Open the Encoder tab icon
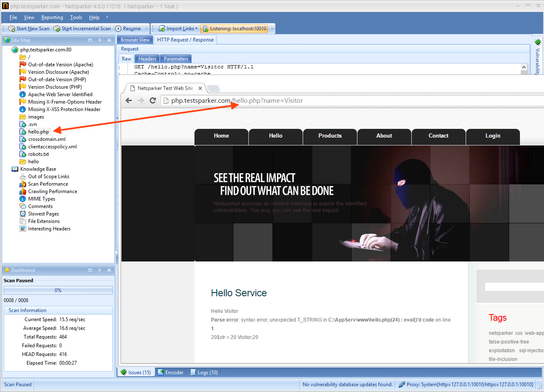The width and height of the screenshot is (544, 392). 160,372
